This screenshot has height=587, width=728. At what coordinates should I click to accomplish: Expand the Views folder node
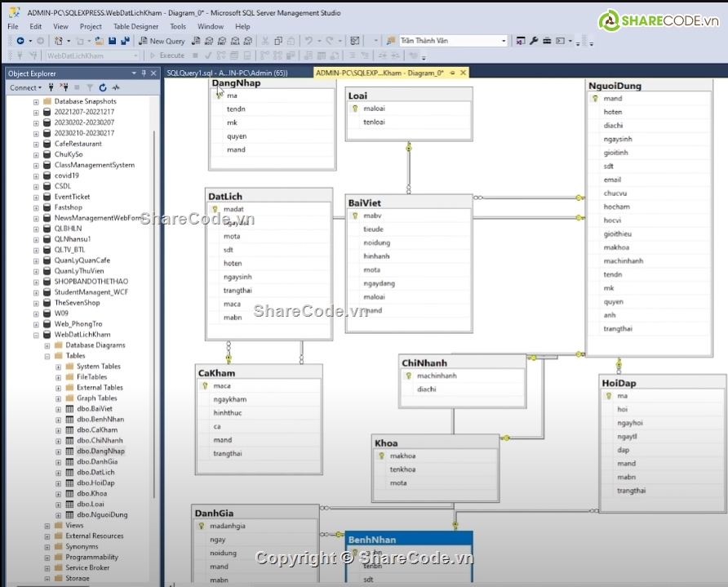point(47,526)
